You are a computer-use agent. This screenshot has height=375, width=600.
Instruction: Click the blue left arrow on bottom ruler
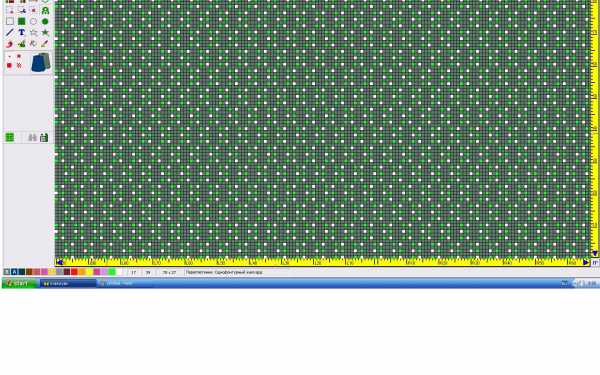point(59,262)
